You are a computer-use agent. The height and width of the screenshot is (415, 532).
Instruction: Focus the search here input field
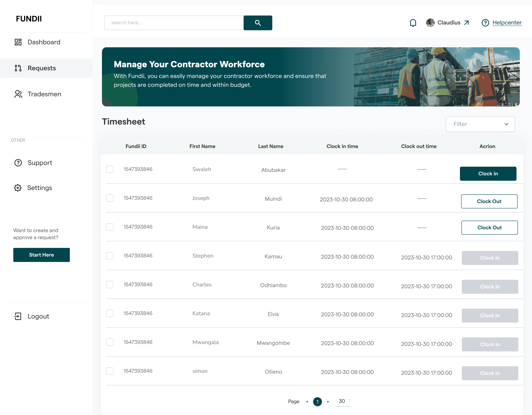174,23
